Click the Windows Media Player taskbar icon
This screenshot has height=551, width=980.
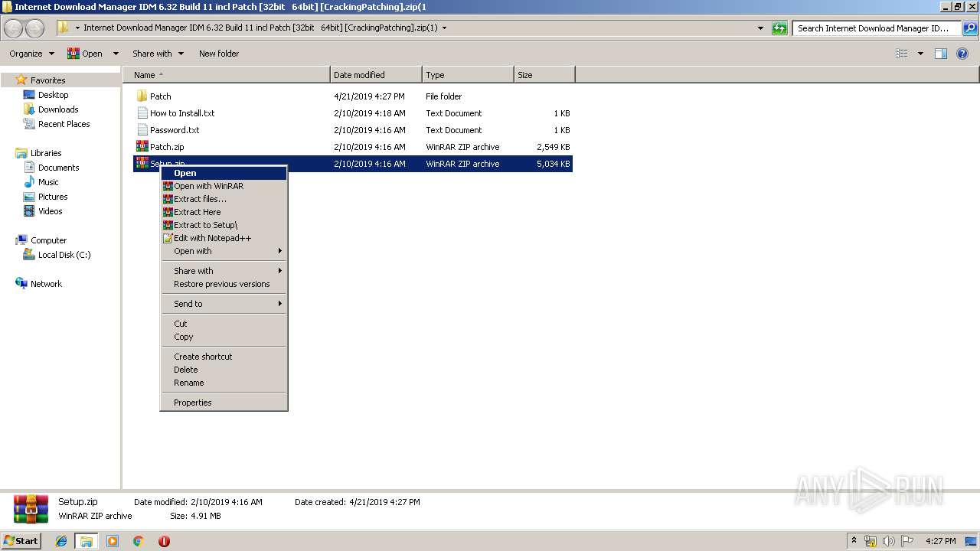[113, 541]
